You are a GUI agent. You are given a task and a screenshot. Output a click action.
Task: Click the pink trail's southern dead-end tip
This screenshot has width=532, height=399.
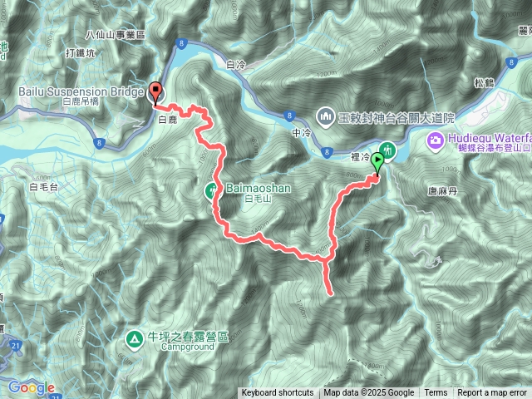(x=330, y=293)
